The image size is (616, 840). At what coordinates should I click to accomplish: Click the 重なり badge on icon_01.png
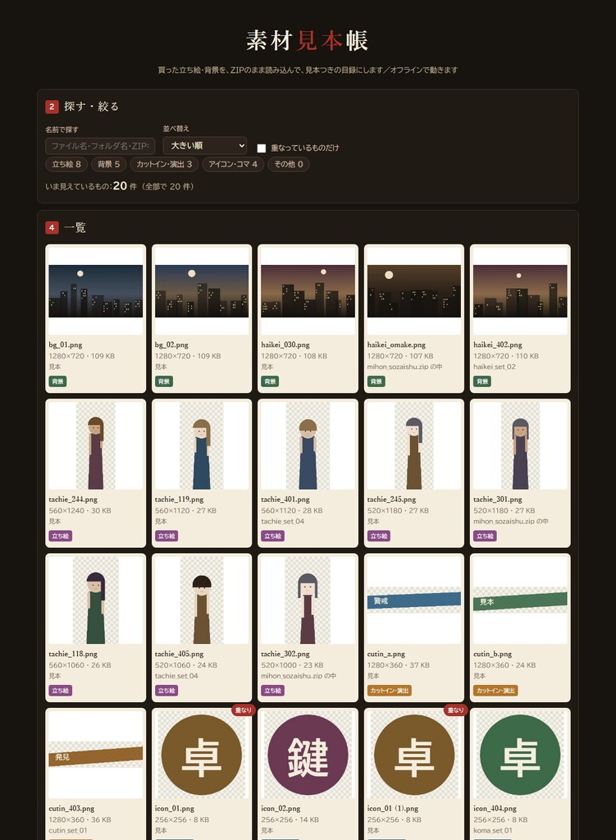tap(243, 710)
